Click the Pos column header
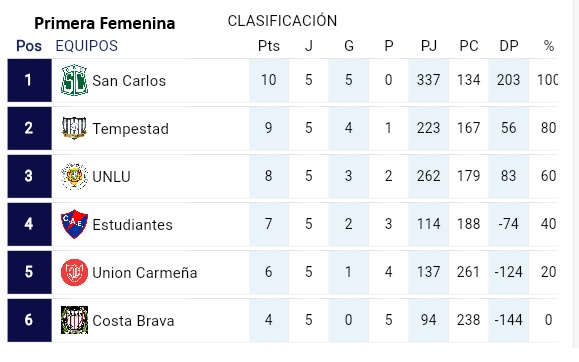Image resolution: width=579 pixels, height=362 pixels. point(29,46)
